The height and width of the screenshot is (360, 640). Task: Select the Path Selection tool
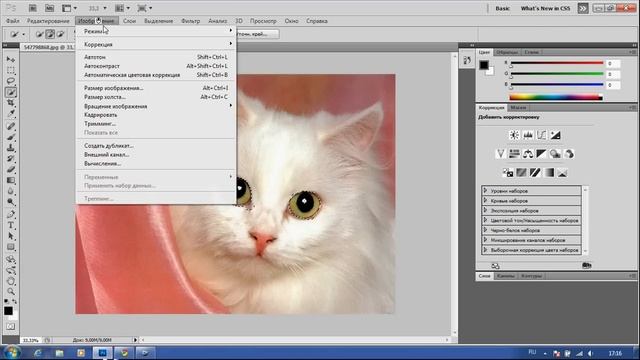point(11,236)
